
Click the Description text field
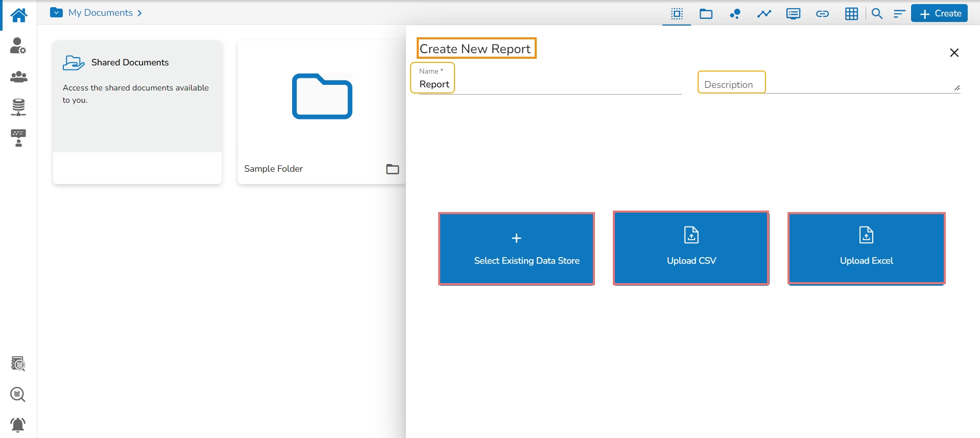click(827, 84)
